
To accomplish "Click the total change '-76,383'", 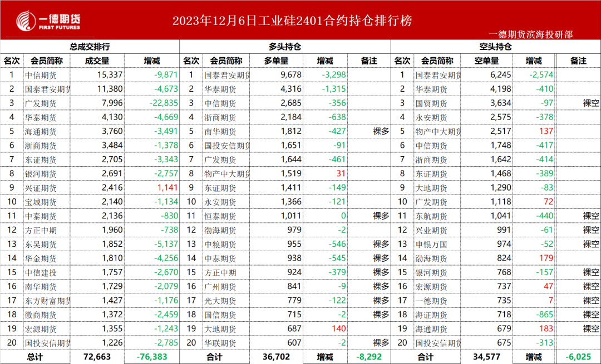I will (152, 357).
